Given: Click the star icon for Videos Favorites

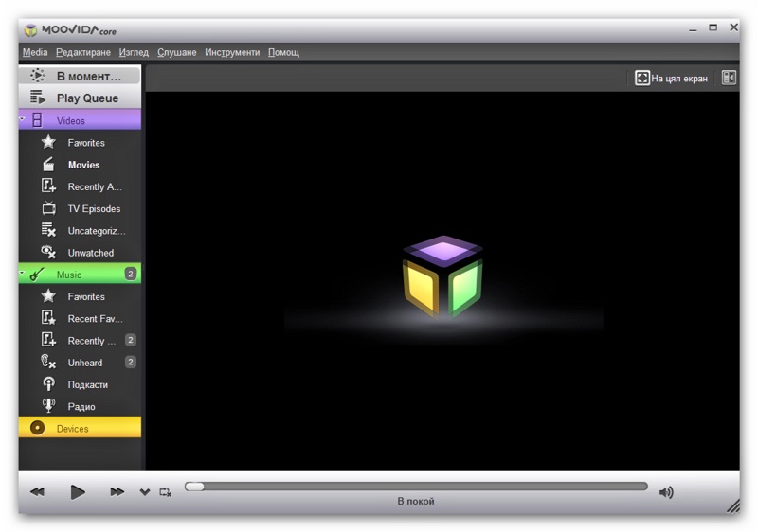Looking at the screenshot, I should (x=48, y=142).
